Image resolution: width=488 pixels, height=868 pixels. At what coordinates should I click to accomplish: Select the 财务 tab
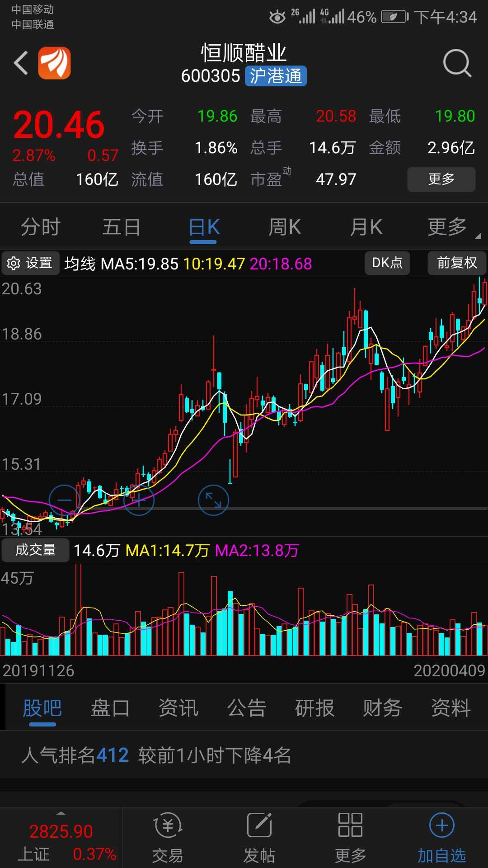(382, 708)
